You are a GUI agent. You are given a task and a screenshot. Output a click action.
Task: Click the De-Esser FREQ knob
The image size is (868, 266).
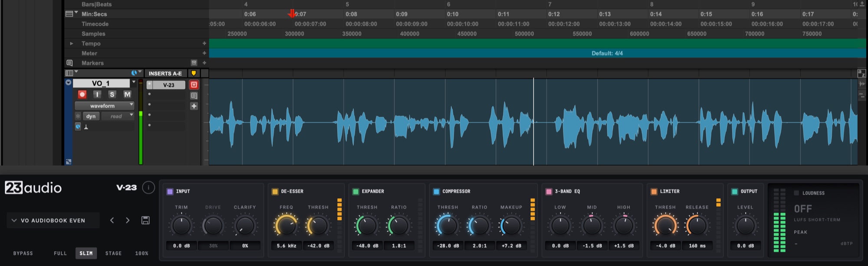point(286,226)
